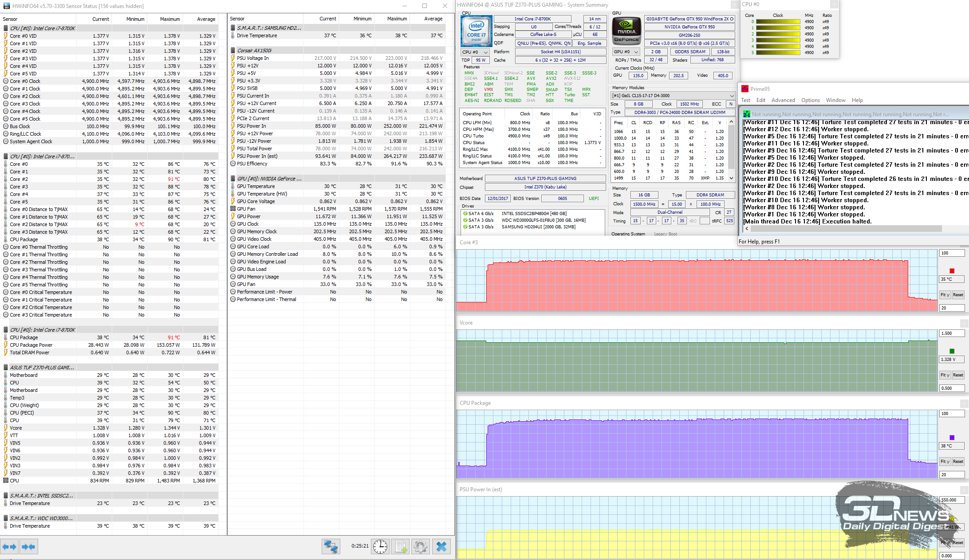Click the memory timings table scrollbar down arrow
Image resolution: width=969 pixels, height=560 pixels.
(732, 178)
